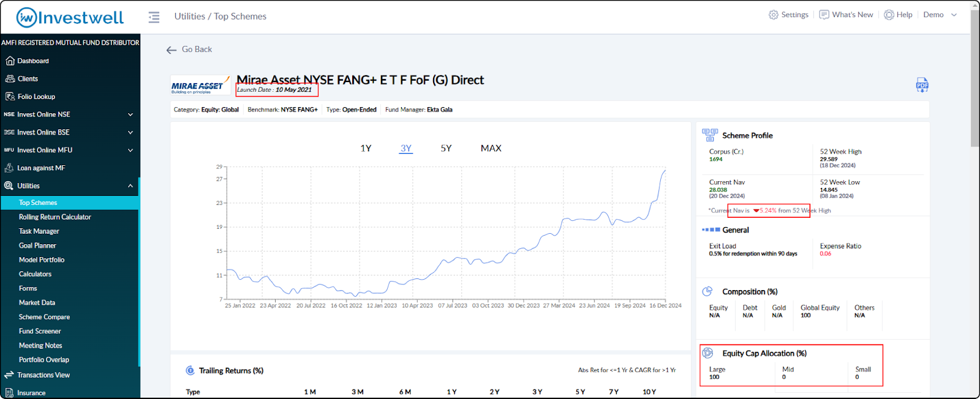The width and height of the screenshot is (980, 399).
Task: Click the NAV line chart peak
Action: [x=665, y=171]
